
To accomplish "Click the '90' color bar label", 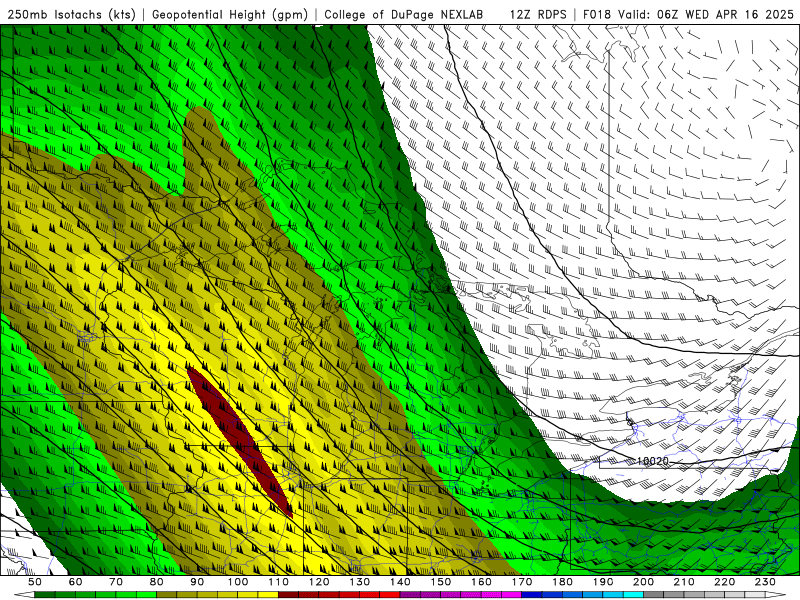I will point(197,582).
